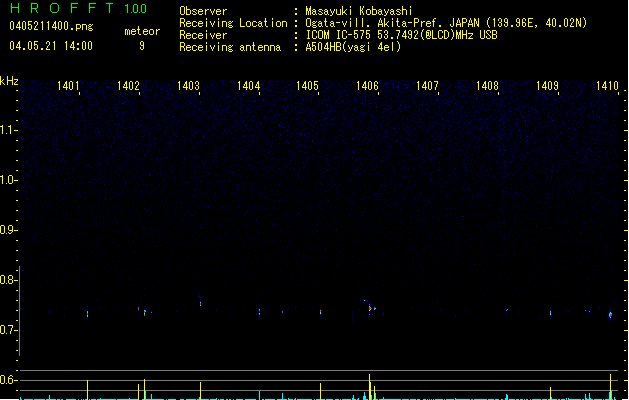Click the Receiver field label
Image resolution: width=629 pixels, height=400 pixels.
pyautogui.click(x=203, y=35)
